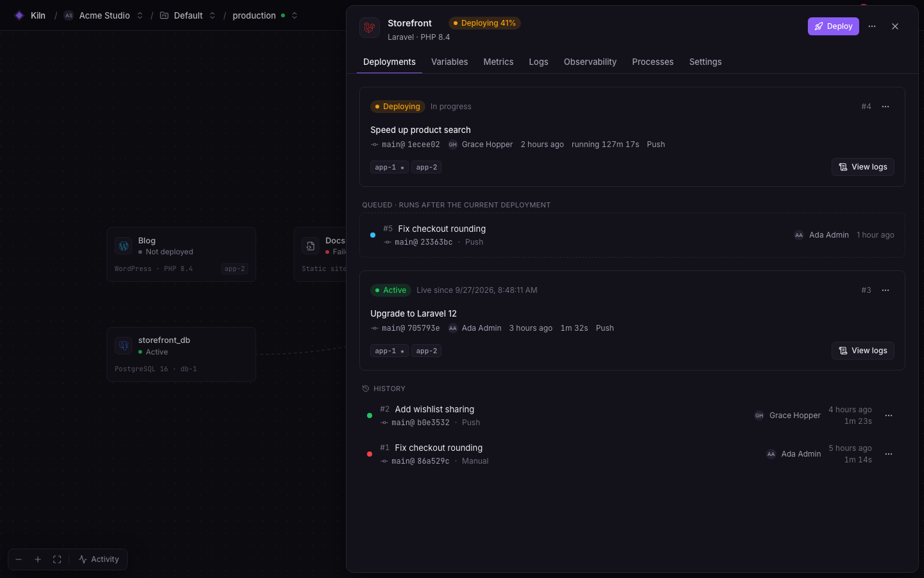
Task: Click the app-2 tag on deployment #4
Action: pos(426,167)
